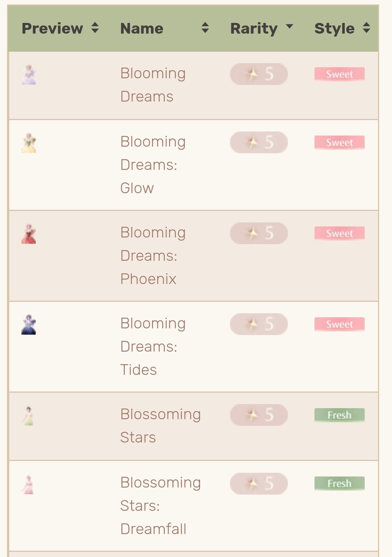Open the Blooming Dreams: Glow link

[153, 165]
